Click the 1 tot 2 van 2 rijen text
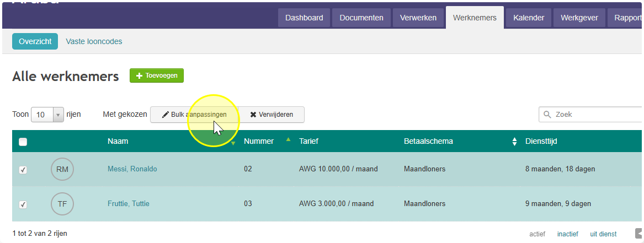 (40, 234)
